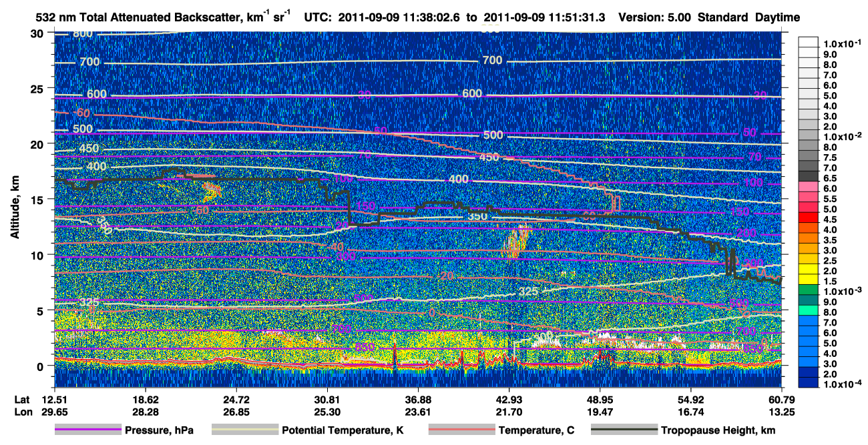The width and height of the screenshot is (868, 445).
Task: Click longitude value '19.47'
Action: [600, 412]
